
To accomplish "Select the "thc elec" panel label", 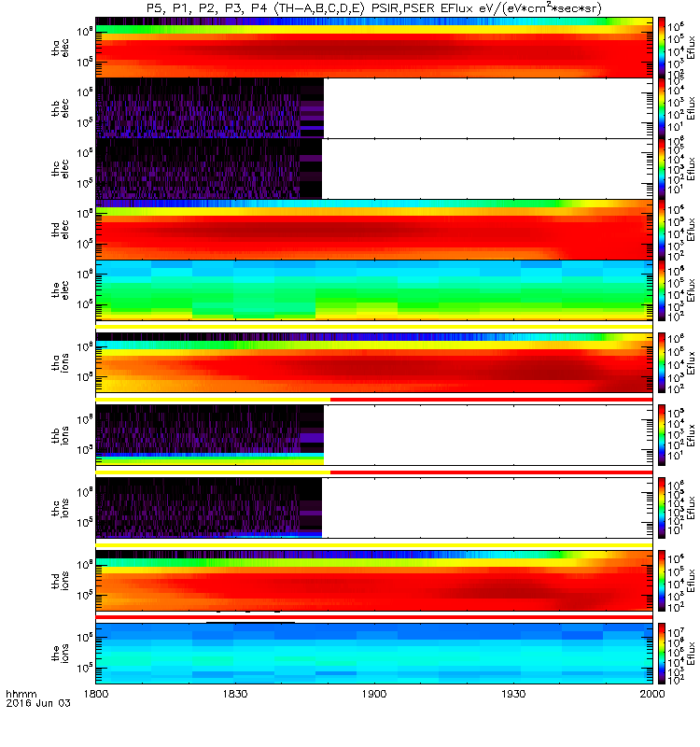I will click(x=61, y=169).
